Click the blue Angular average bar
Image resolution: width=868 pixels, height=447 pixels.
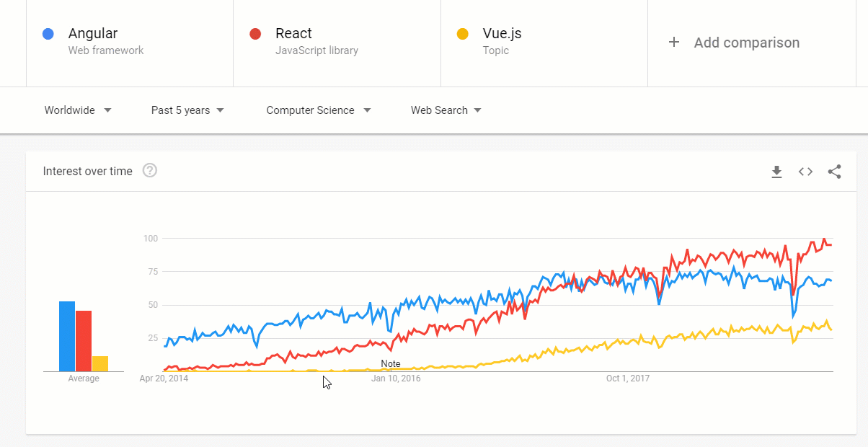(67, 336)
